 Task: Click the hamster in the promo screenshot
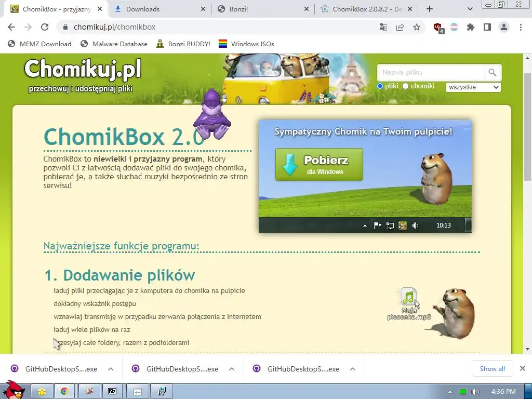pyautogui.click(x=436, y=179)
